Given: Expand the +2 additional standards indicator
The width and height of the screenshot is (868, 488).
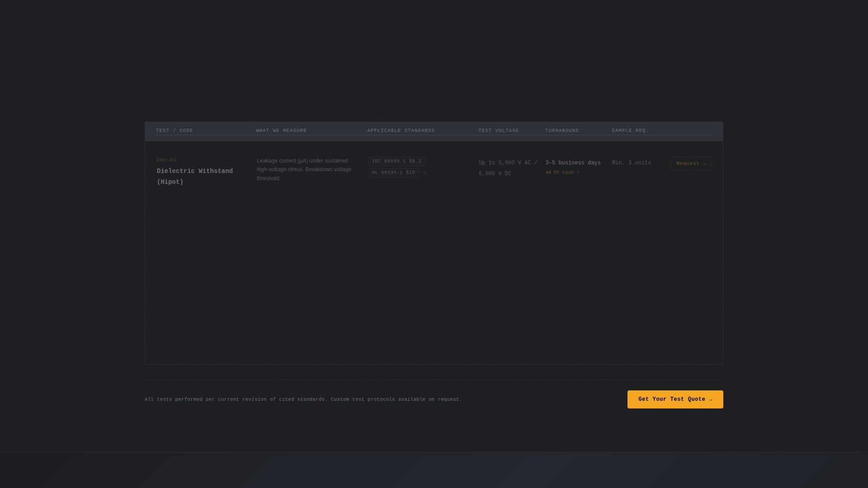Looking at the screenshot, I should point(424,172).
